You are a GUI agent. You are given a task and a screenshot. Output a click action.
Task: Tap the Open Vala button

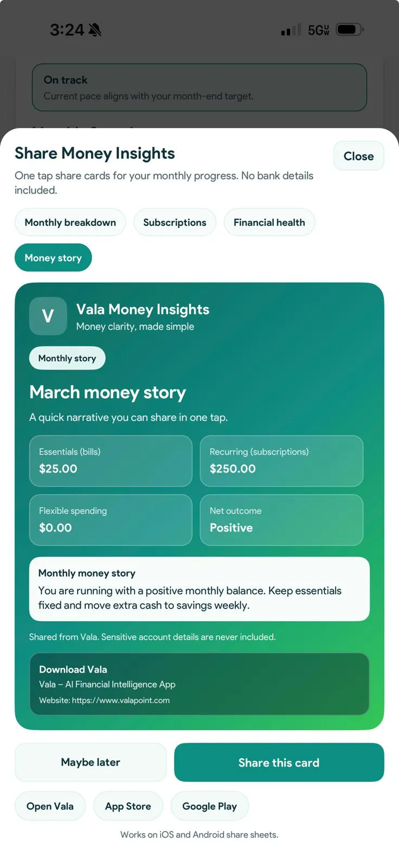(x=50, y=806)
